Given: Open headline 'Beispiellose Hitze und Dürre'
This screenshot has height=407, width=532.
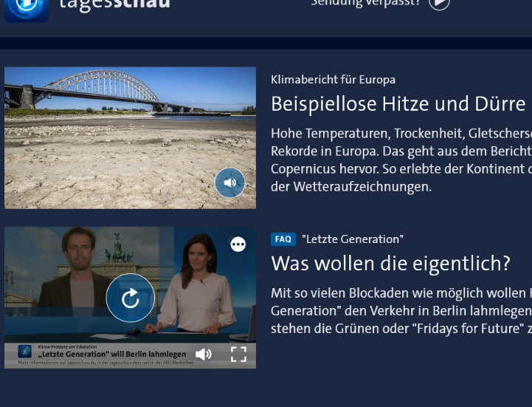Looking at the screenshot, I should click(398, 104).
